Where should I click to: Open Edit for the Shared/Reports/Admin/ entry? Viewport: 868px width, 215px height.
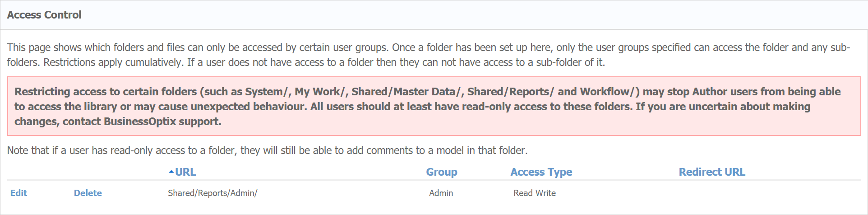click(x=18, y=193)
